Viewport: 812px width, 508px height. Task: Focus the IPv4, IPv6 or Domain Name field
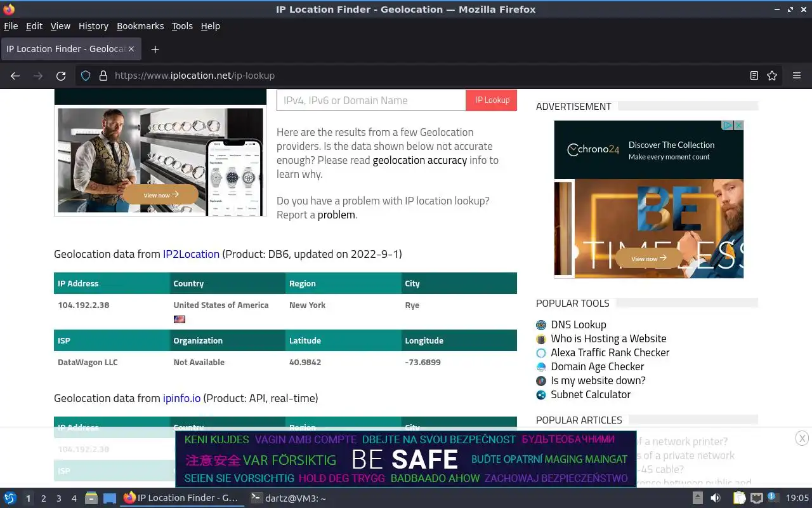pyautogui.click(x=371, y=100)
